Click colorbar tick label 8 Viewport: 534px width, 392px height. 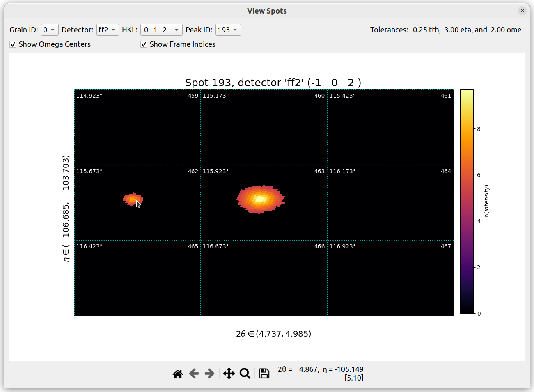point(479,129)
